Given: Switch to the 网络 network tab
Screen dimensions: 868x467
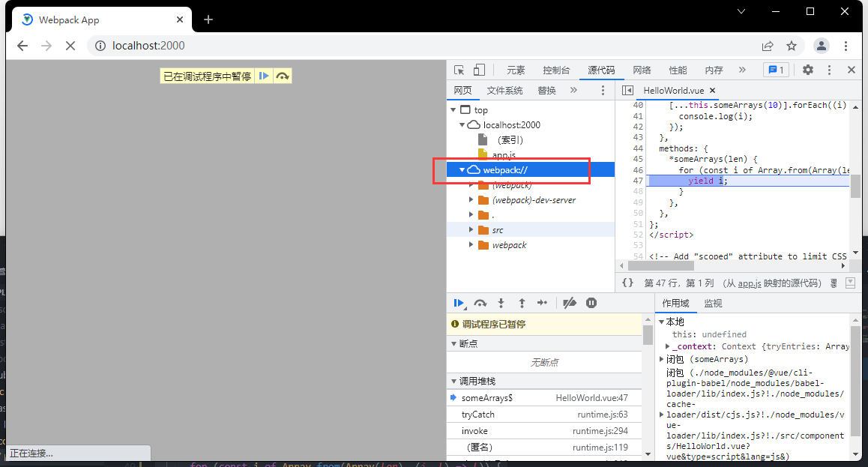Looking at the screenshot, I should pos(642,70).
